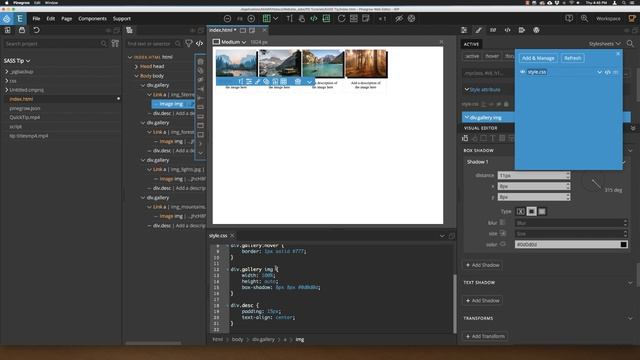This screenshot has height=360, width=640.
Task: Click the Pinegrow logo icon at top left
Action: coord(7,19)
